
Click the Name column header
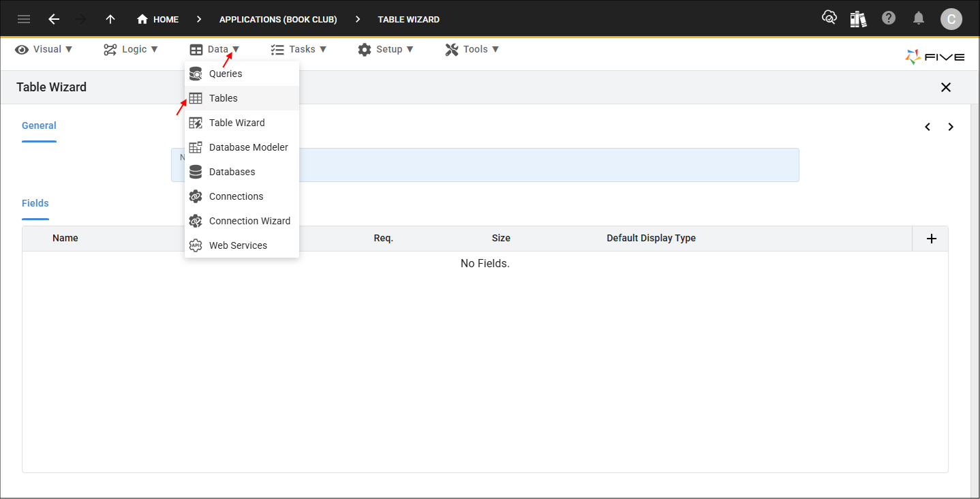coord(65,238)
